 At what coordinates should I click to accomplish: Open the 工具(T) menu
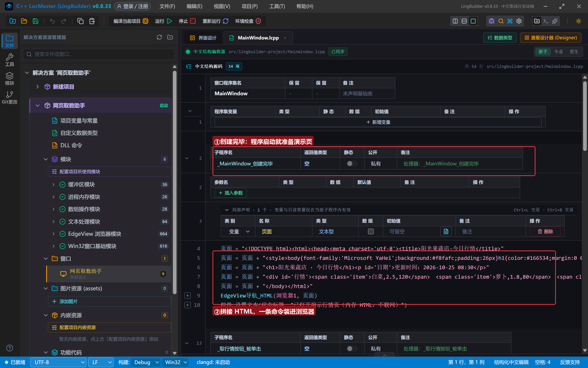277,6
